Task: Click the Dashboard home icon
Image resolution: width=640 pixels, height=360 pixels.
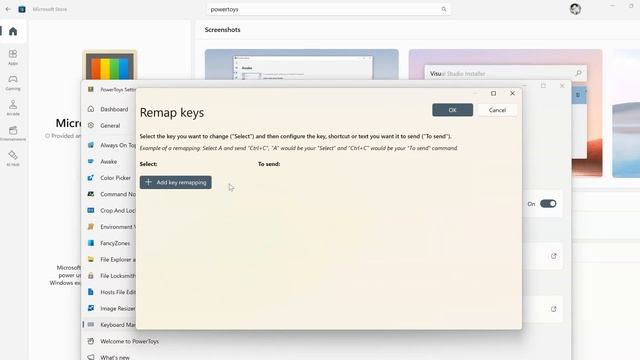Action: pyautogui.click(x=91, y=109)
